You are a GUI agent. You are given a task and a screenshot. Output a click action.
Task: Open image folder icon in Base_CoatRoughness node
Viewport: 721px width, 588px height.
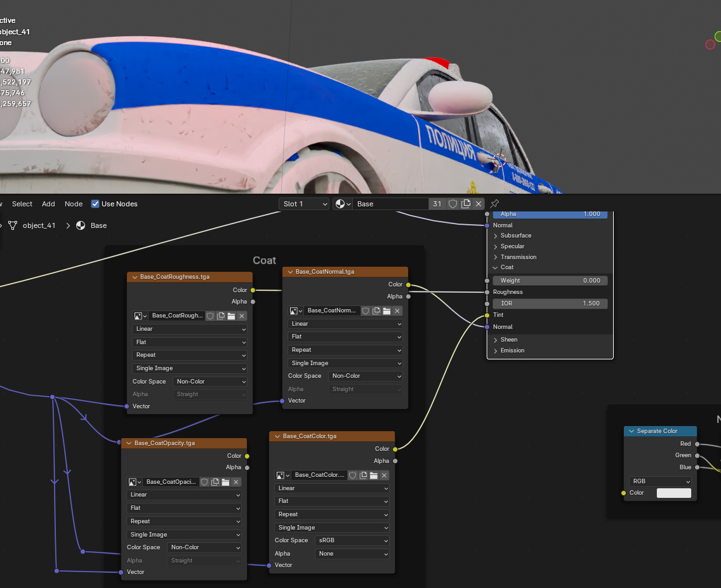(231, 316)
